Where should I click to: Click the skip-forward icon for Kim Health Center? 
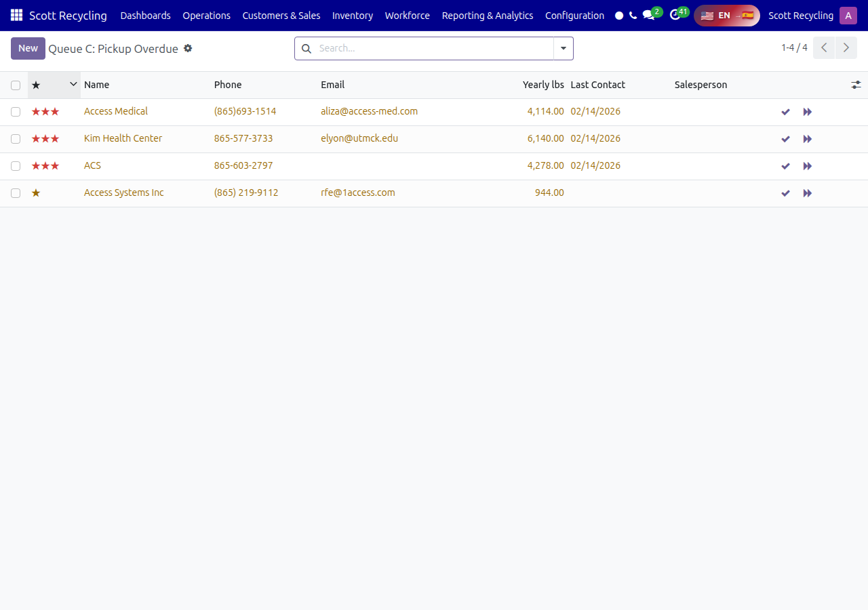(x=807, y=139)
